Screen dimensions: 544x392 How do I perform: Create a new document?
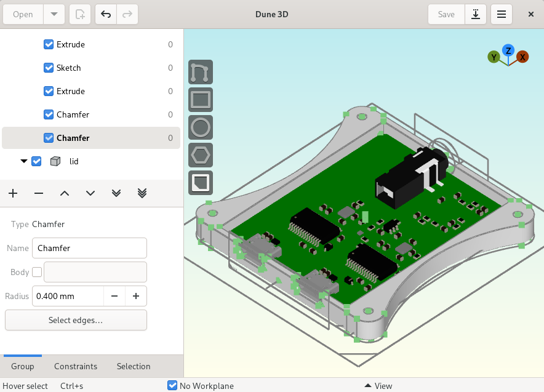click(80, 14)
